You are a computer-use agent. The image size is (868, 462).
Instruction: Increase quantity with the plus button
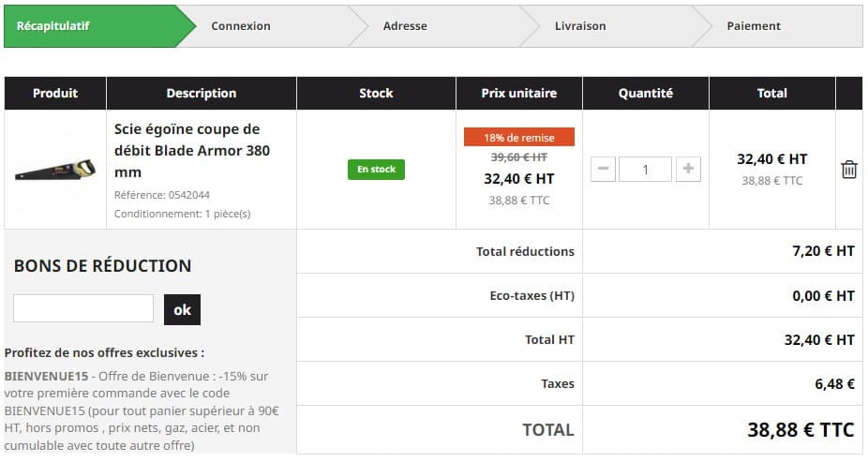coord(688,170)
